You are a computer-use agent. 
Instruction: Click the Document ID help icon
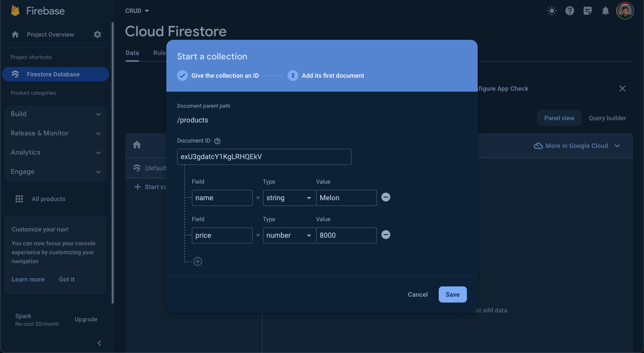pyautogui.click(x=217, y=141)
